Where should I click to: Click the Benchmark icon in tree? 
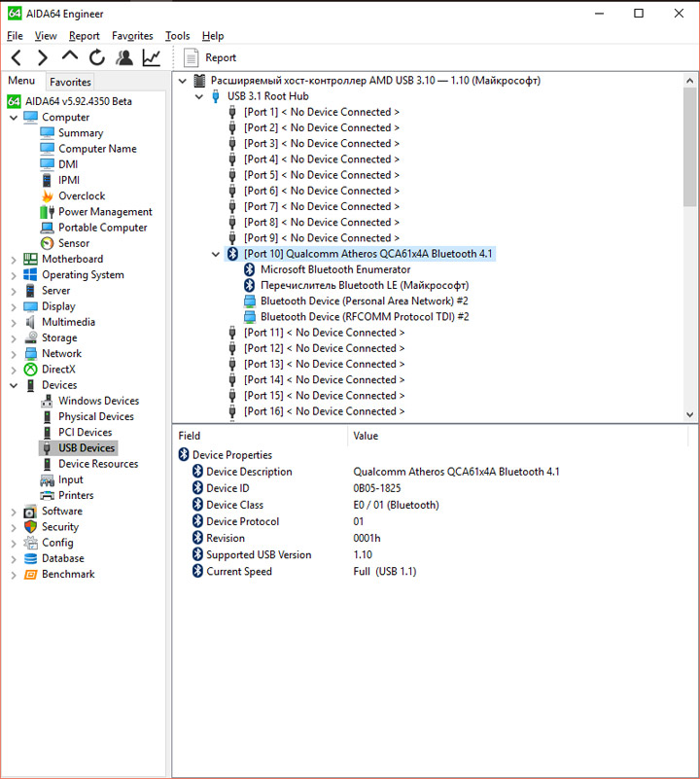[x=31, y=575]
